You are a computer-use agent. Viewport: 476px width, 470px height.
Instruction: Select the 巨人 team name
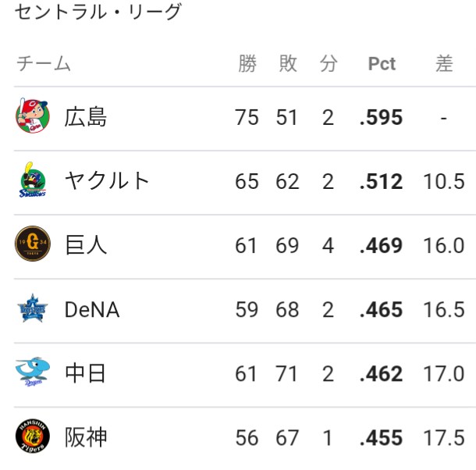[x=86, y=245]
